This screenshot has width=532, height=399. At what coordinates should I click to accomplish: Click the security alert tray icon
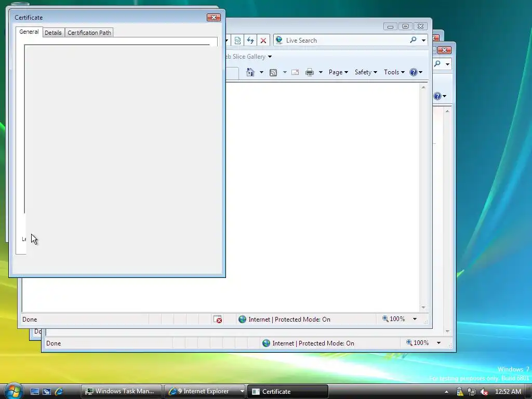pos(460,392)
